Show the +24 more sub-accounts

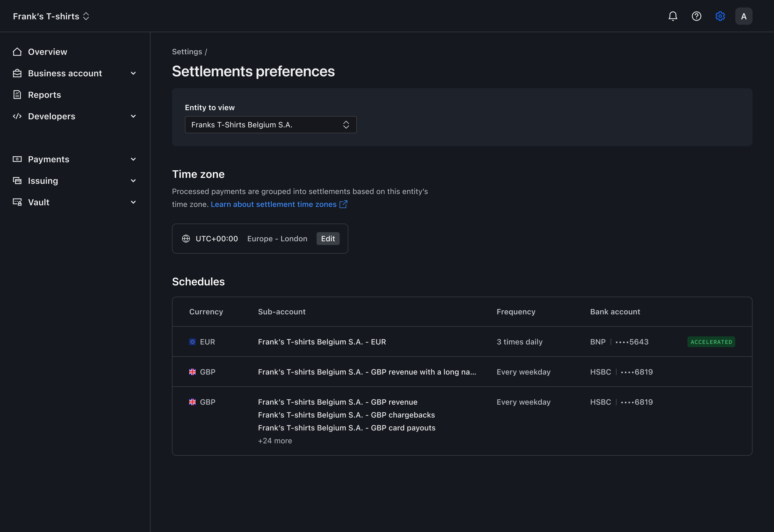(275, 441)
